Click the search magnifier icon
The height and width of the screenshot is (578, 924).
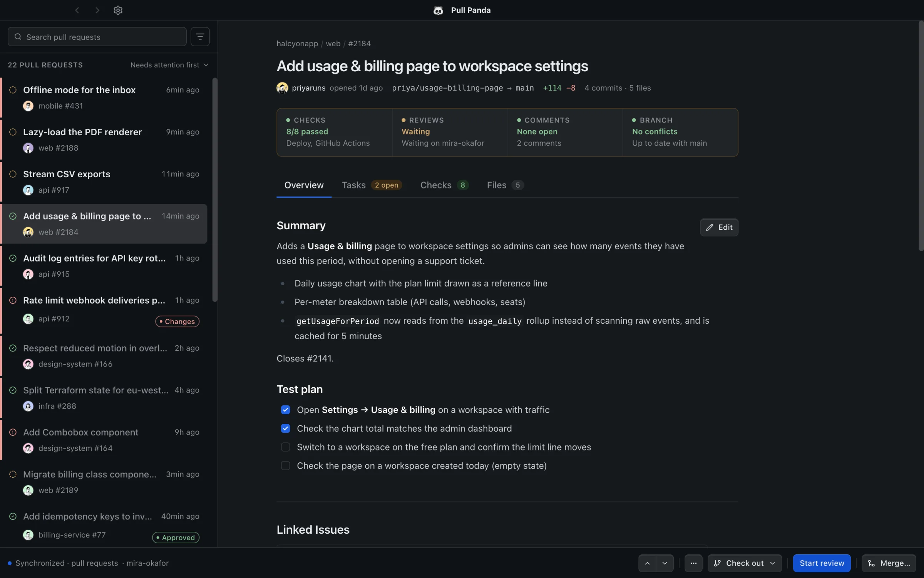click(18, 37)
